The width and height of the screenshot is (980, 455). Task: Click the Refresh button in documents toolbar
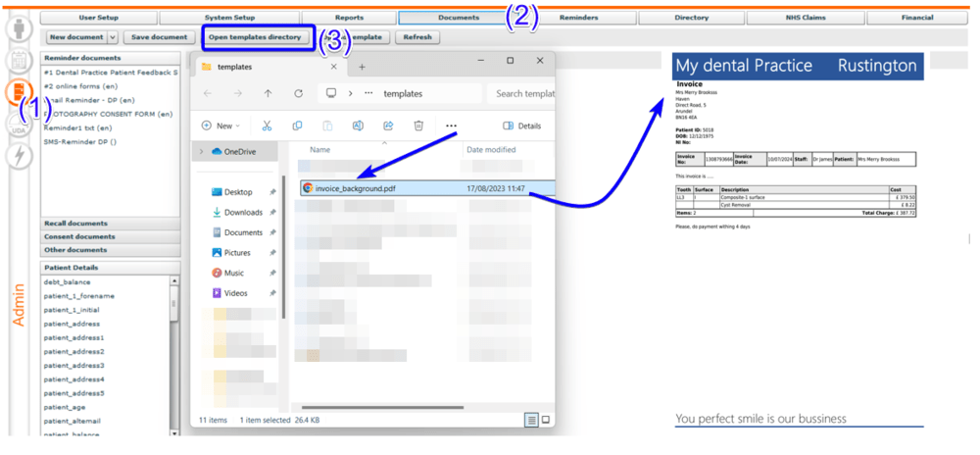417,37
